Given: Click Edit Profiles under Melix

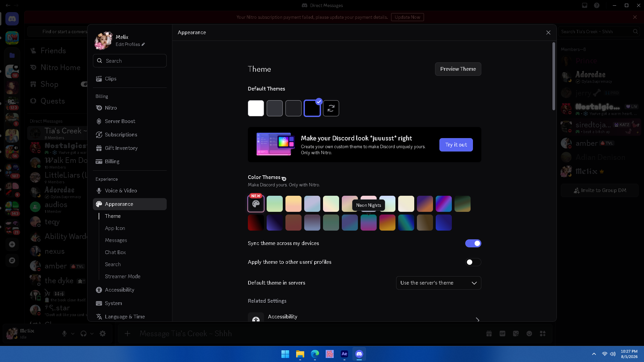Looking at the screenshot, I should pyautogui.click(x=130, y=44).
